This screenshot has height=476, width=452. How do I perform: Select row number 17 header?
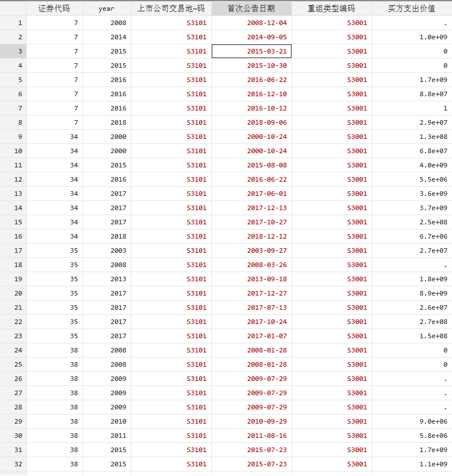point(13,251)
